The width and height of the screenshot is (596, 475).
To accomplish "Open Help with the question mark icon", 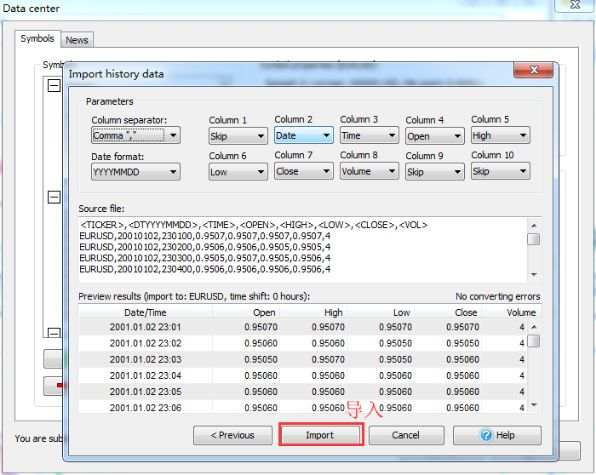I will (x=497, y=435).
